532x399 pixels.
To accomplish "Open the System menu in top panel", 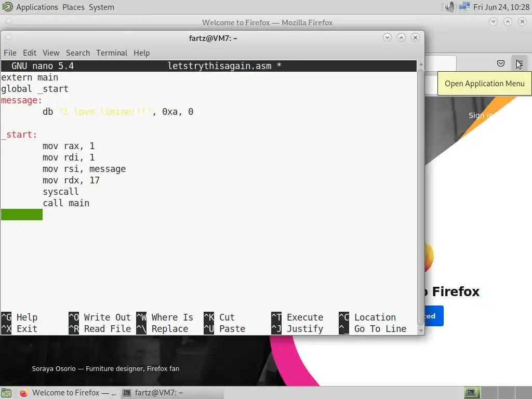I will point(101,7).
